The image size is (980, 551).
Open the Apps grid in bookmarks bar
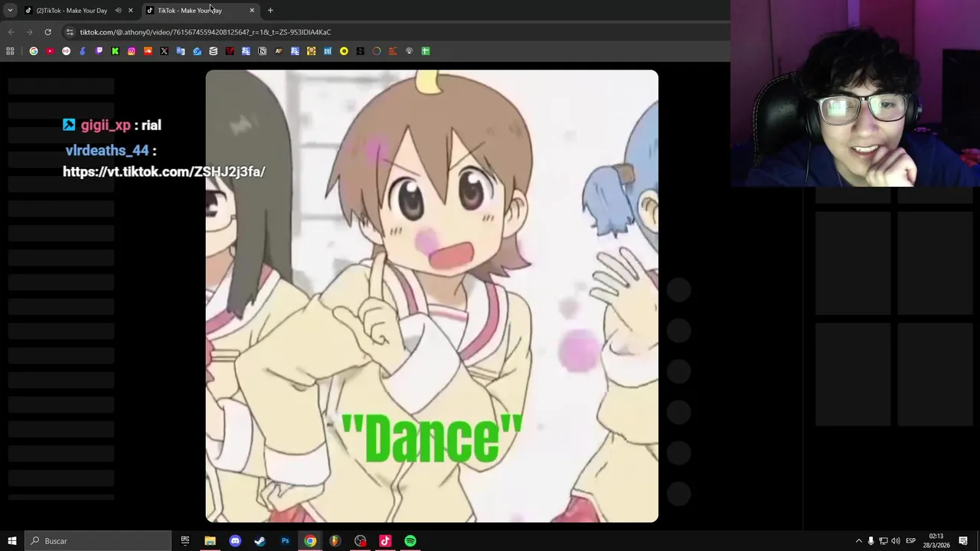pos(10,51)
